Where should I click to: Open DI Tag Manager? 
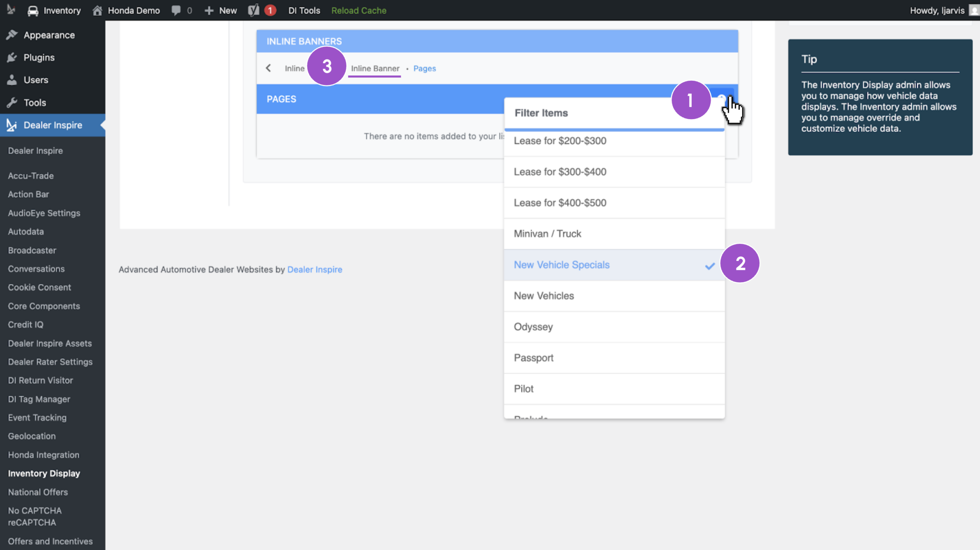click(39, 399)
